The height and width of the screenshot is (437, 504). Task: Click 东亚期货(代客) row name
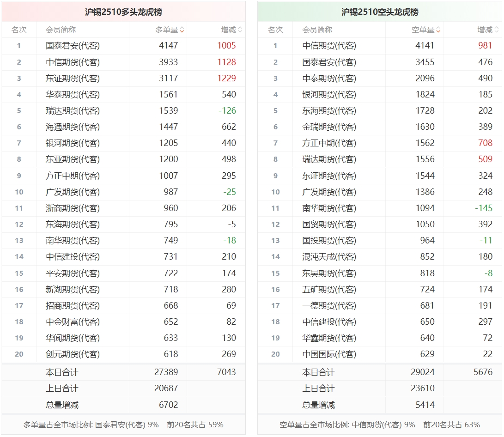coord(73,159)
